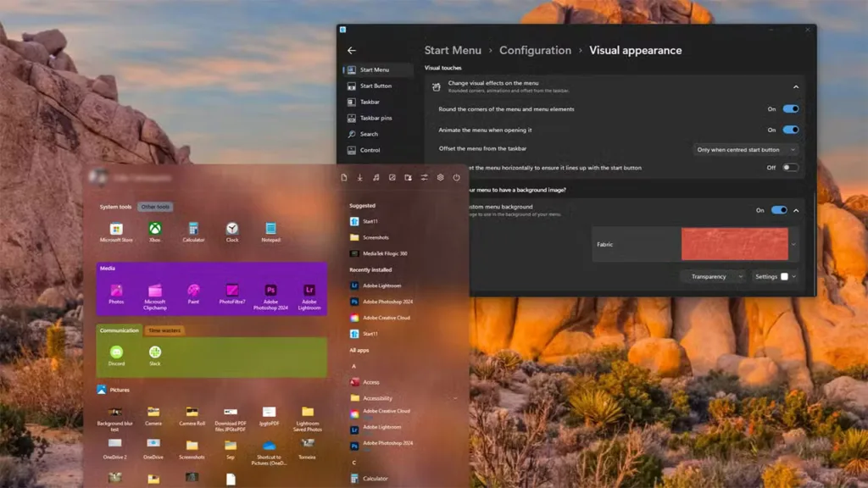The height and width of the screenshot is (488, 868).
Task: Open the control sliders shortcut icon
Action: coord(424,178)
